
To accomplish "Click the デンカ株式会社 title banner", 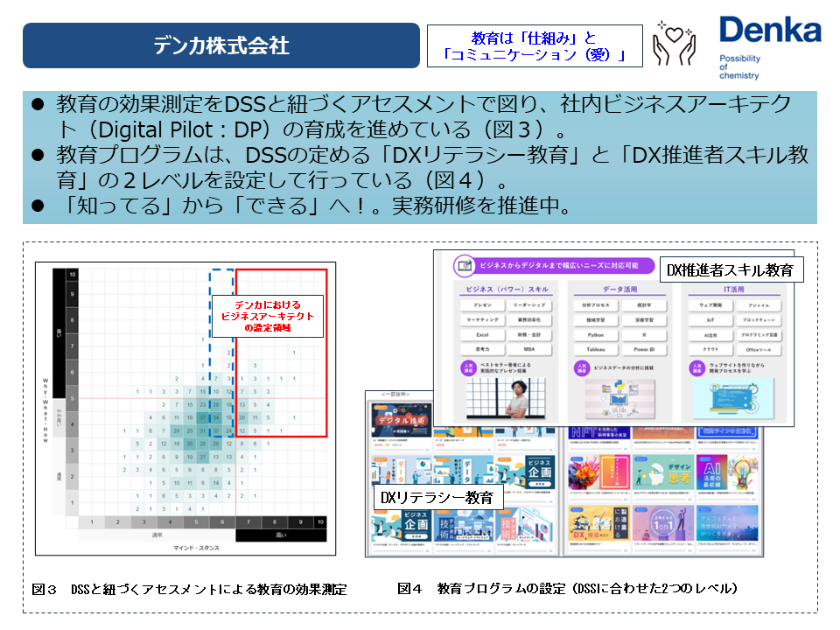I will click(221, 45).
